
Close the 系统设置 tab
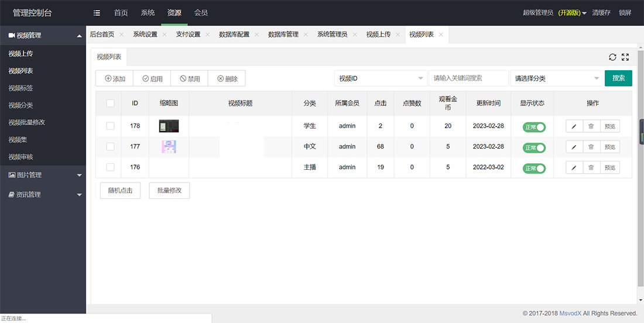165,35
